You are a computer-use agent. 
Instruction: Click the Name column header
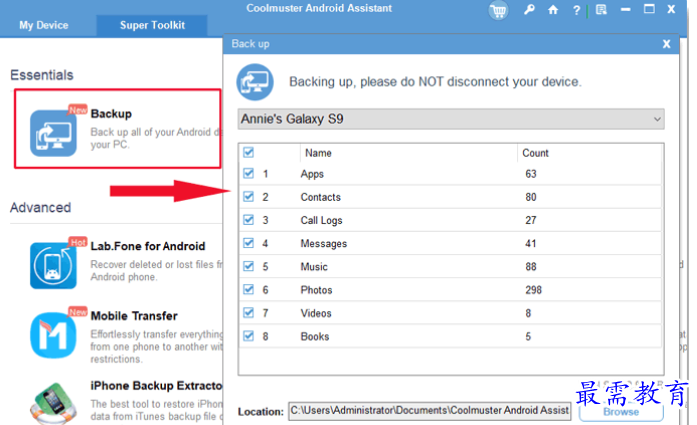click(318, 153)
